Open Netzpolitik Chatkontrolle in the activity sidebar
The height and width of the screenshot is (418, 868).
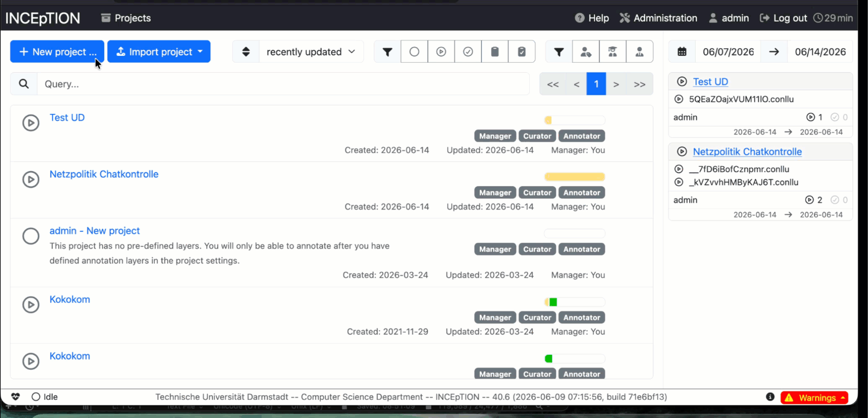click(x=747, y=152)
